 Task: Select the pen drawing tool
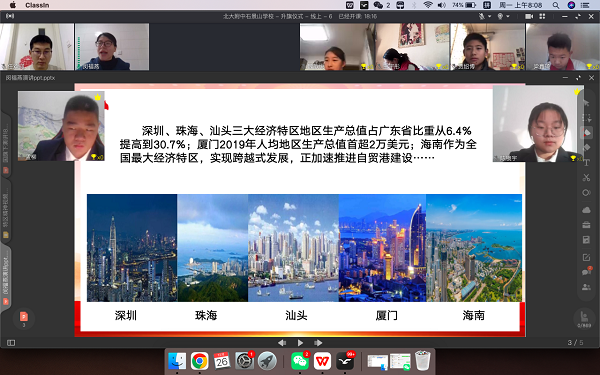(x=586, y=133)
